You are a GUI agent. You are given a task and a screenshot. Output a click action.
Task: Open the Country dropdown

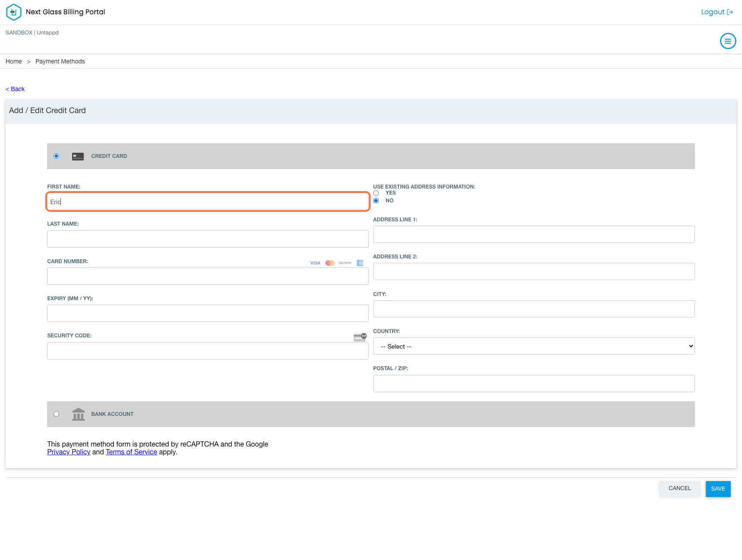(x=534, y=346)
